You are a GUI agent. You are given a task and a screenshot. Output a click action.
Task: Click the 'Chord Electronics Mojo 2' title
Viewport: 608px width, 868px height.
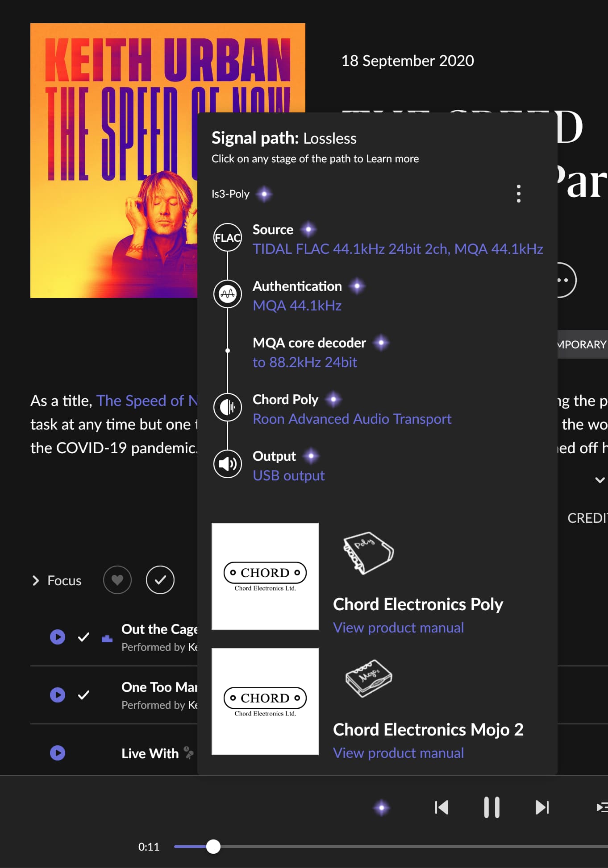(428, 730)
